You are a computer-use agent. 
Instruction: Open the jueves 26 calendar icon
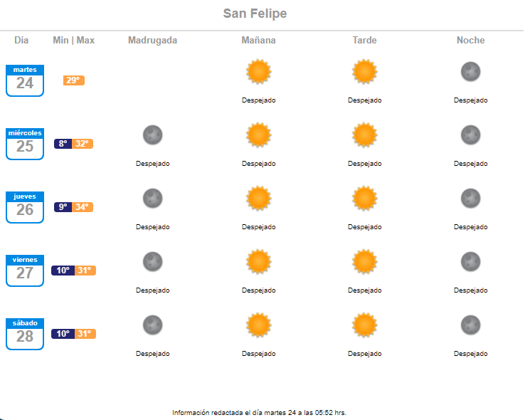pyautogui.click(x=25, y=207)
